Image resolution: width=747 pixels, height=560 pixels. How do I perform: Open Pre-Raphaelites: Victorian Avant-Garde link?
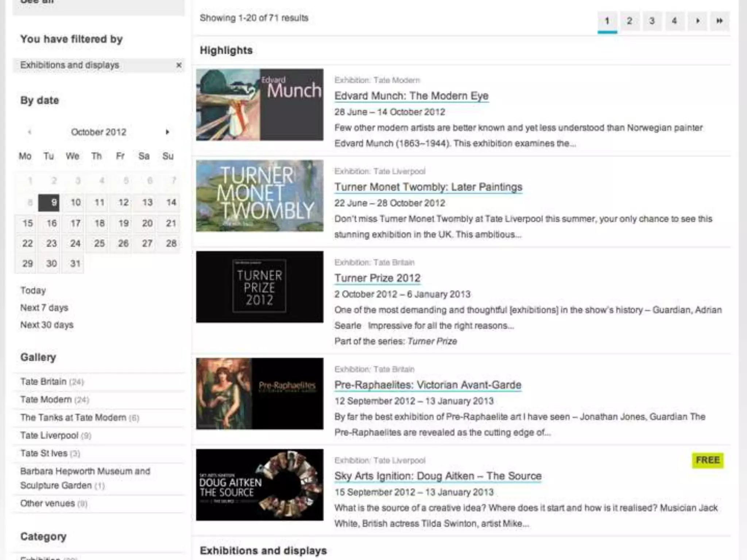pos(427,385)
